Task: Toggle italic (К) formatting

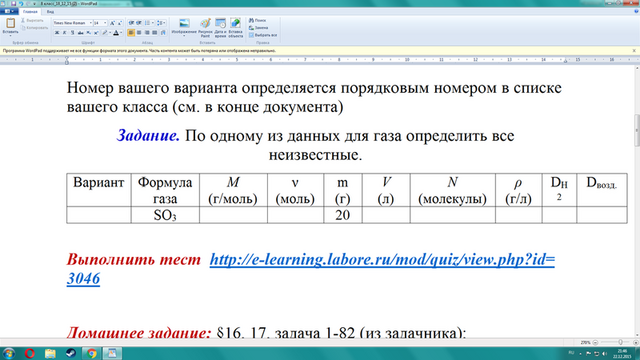Action: pos(64,33)
